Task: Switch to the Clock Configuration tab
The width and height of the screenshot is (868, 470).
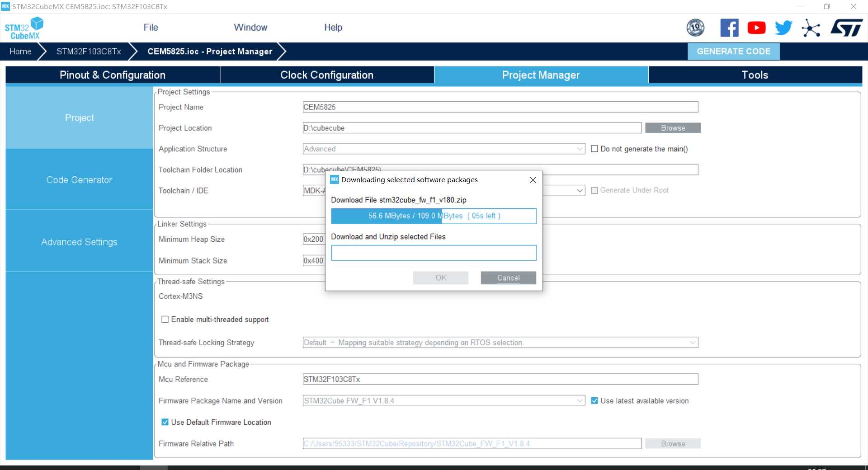Action: click(327, 75)
